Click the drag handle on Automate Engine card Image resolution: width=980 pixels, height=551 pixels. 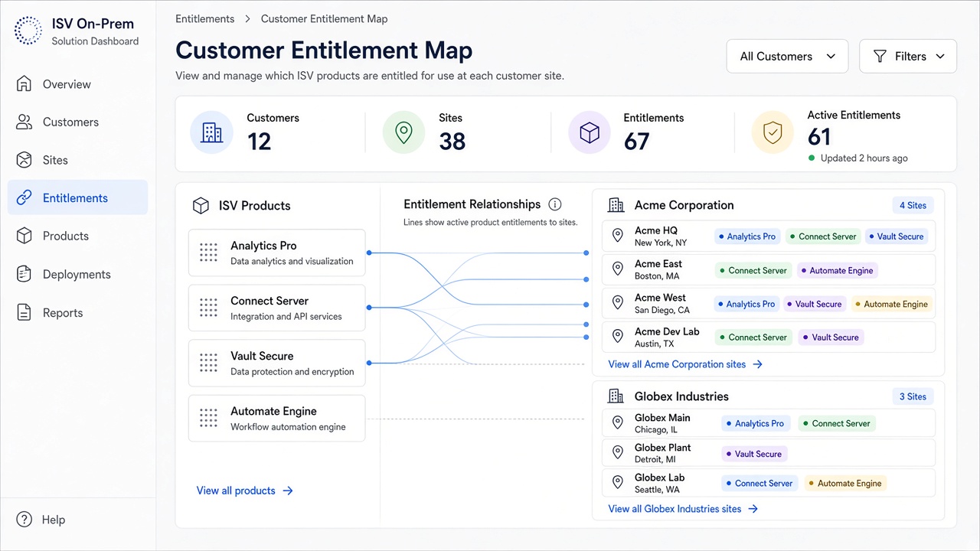[x=208, y=418]
